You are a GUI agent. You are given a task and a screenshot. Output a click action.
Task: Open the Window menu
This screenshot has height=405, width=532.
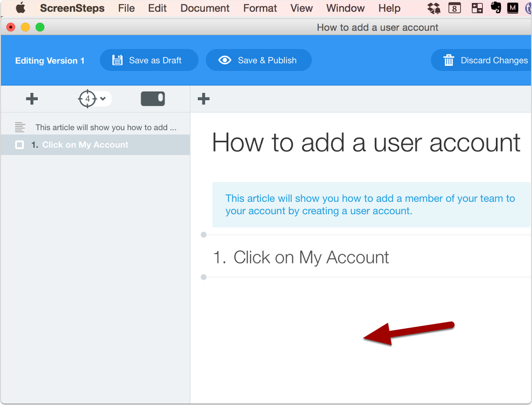345,8
